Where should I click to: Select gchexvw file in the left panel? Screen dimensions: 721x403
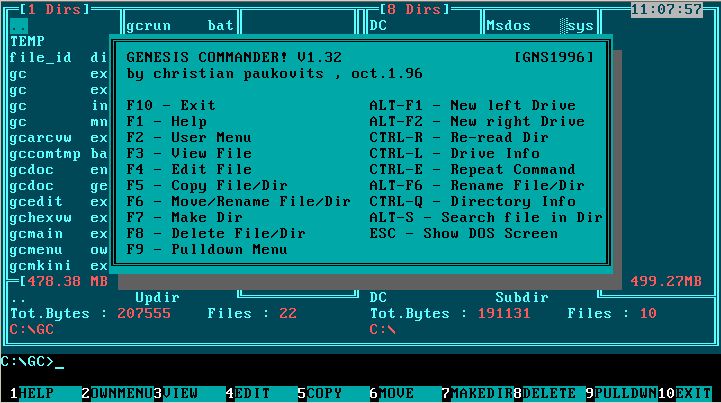[58, 218]
